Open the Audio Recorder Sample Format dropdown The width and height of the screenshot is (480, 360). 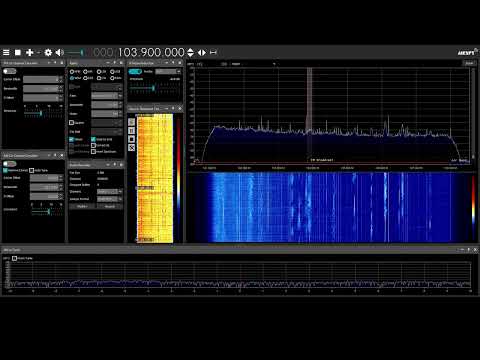pos(109,199)
